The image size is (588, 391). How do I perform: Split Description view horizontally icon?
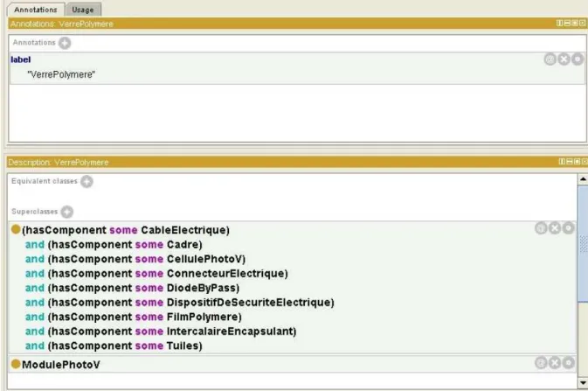coord(570,162)
